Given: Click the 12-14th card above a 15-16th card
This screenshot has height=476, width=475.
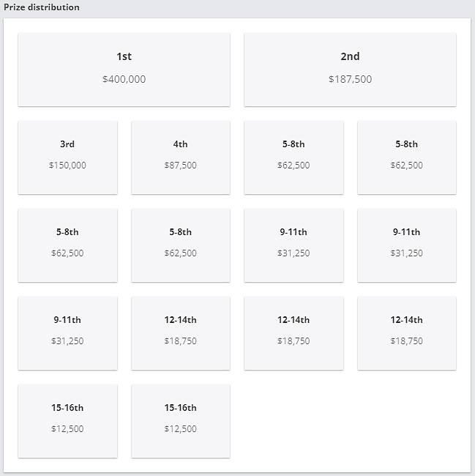Looking at the screenshot, I should pyautogui.click(x=180, y=333).
